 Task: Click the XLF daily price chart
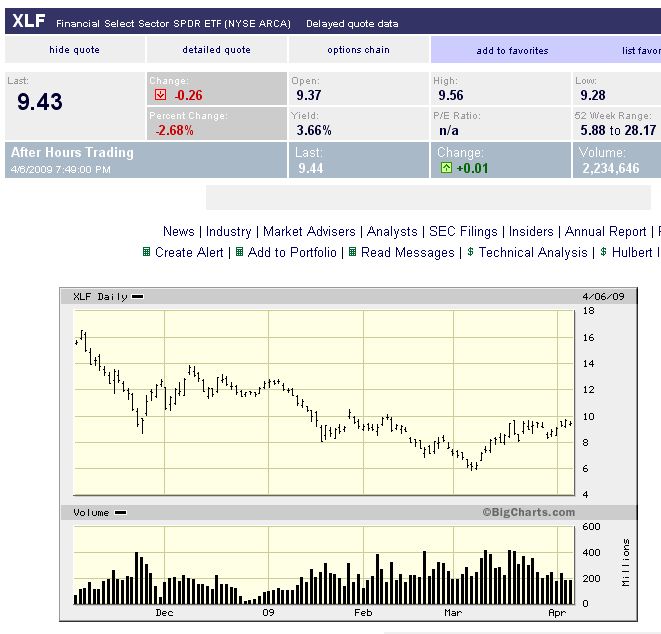click(x=324, y=402)
